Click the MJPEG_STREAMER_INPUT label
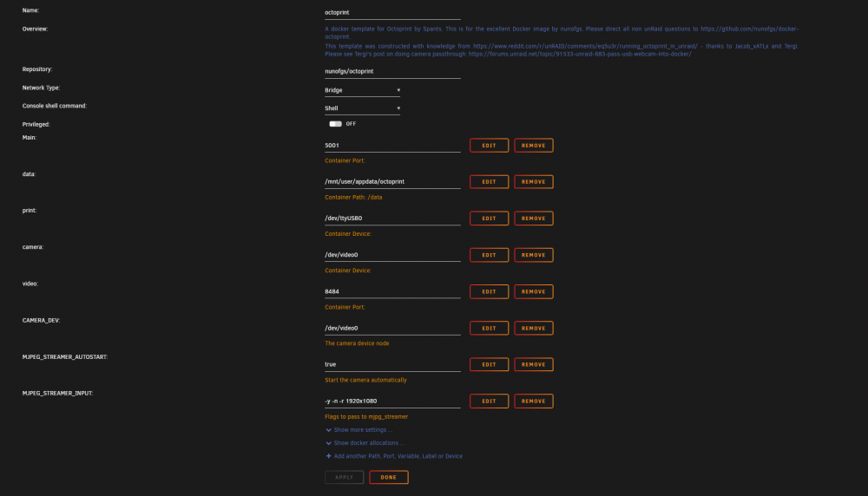Screen dimensions: 868x496 (57, 393)
